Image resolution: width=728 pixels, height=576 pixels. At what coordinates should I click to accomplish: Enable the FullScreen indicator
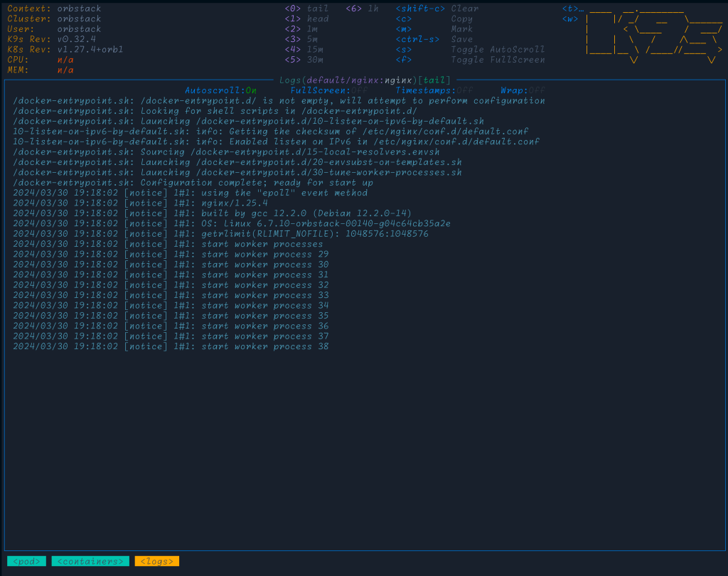[329, 91]
